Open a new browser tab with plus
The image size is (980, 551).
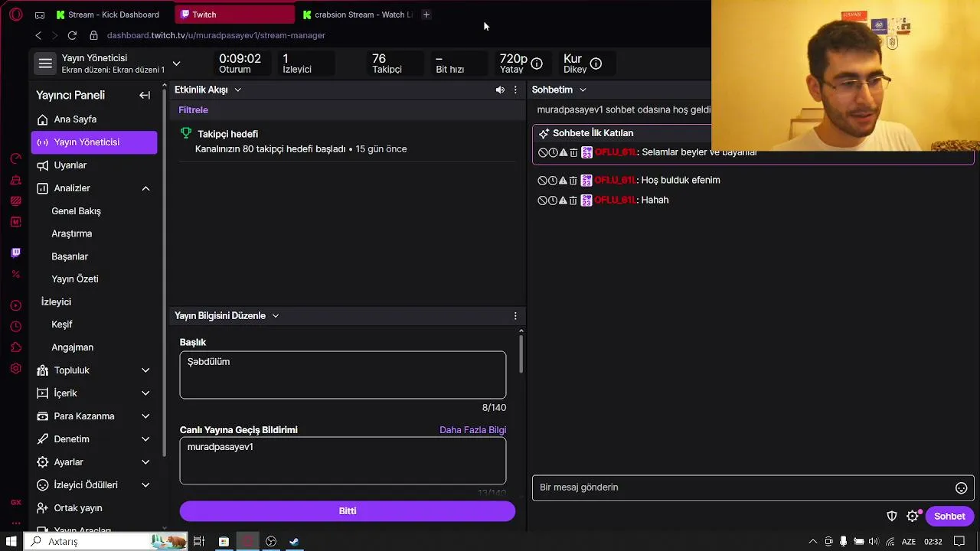pyautogui.click(x=426, y=15)
